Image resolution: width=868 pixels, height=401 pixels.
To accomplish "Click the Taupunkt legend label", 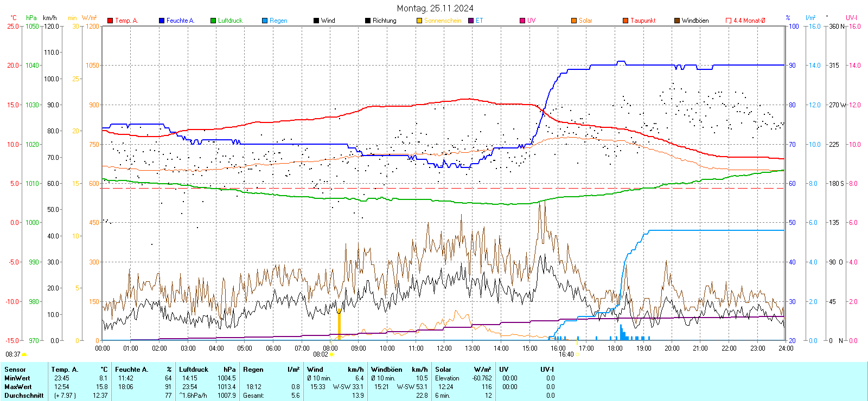I will click(643, 21).
